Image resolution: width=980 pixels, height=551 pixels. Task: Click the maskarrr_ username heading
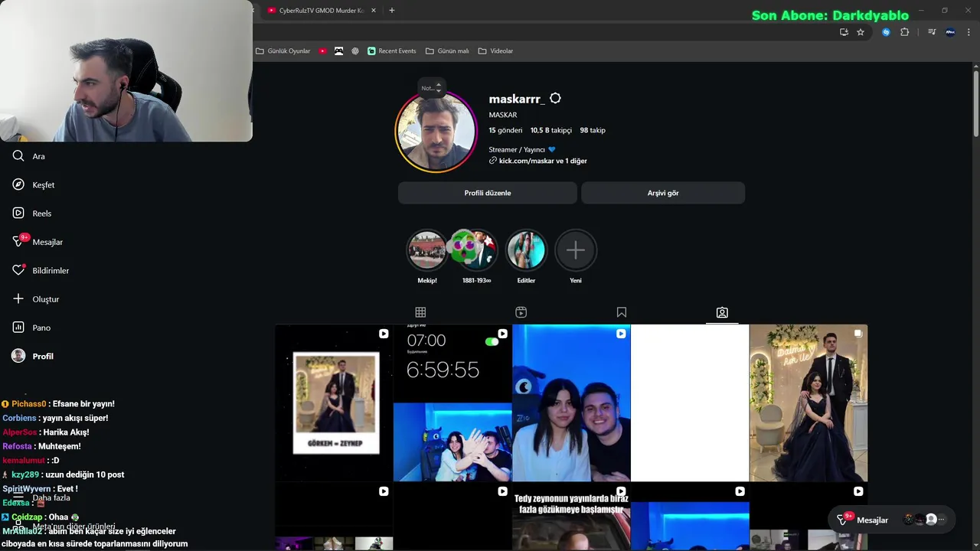[517, 99]
